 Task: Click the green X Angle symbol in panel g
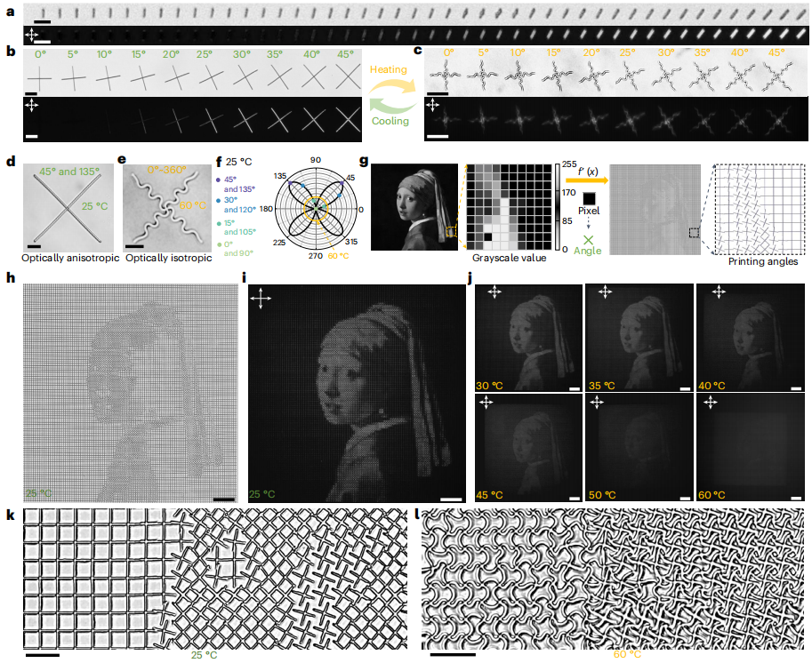pyautogui.click(x=588, y=240)
